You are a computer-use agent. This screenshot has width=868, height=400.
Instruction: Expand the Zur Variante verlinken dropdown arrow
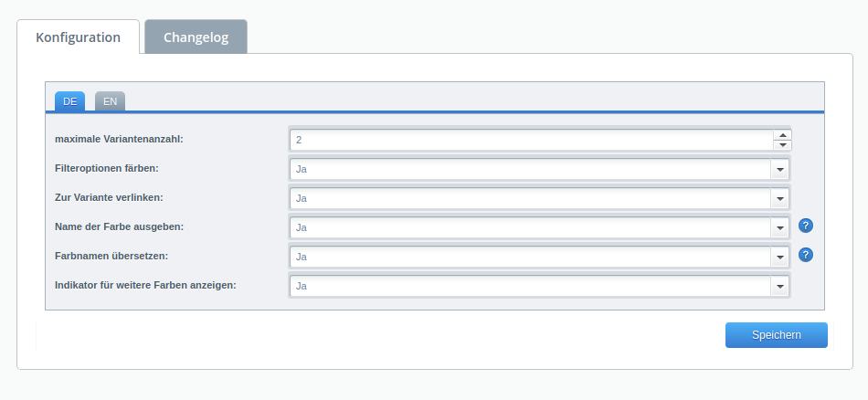point(780,198)
